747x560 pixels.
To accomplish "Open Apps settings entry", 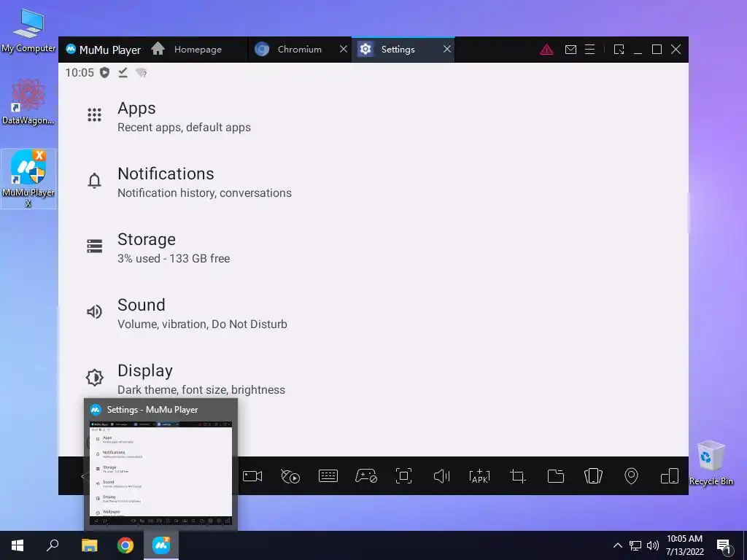I will pyautogui.click(x=373, y=116).
